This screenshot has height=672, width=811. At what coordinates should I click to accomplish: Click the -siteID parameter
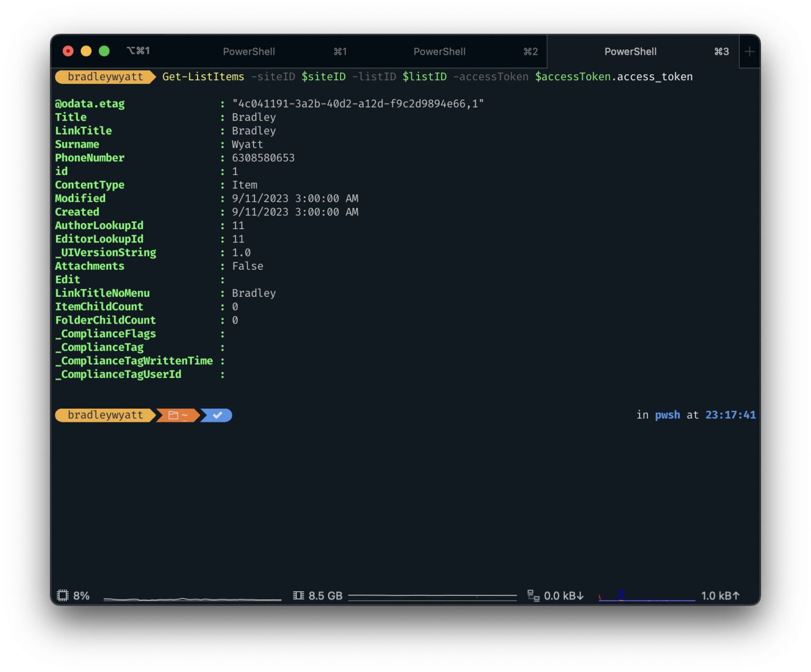[273, 77]
